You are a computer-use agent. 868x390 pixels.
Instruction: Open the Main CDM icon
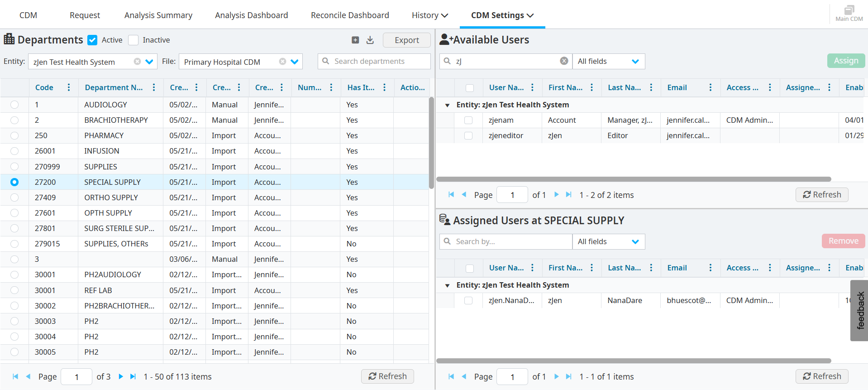(849, 13)
